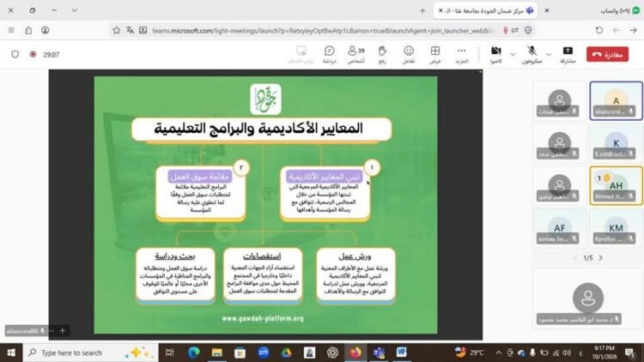Click the aliancoral86 presenter name label
The width and height of the screenshot is (644, 362).
click(25, 331)
